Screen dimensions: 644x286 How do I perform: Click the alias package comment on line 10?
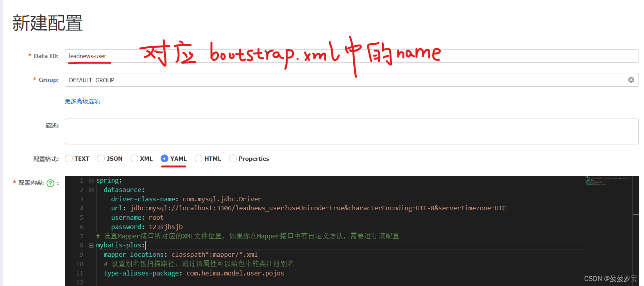click(x=199, y=264)
